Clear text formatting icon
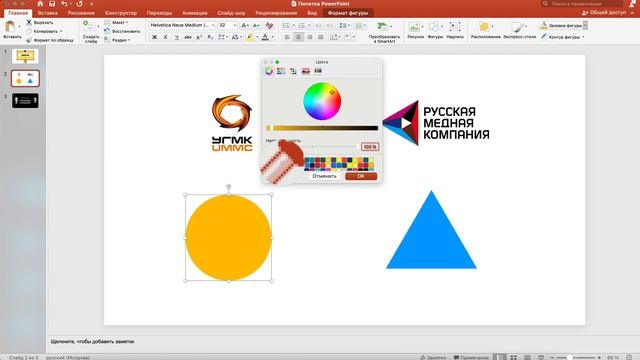Viewport: 640px width, 360px height. coord(269,25)
